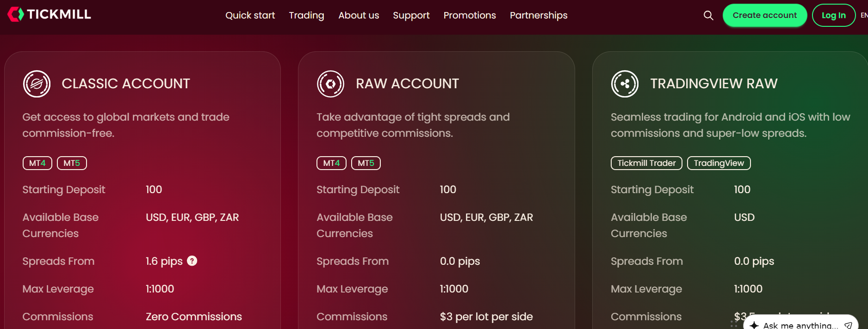Viewport: 868px width, 329px height.
Task: Show the spreads help question mark tooltip
Action: [x=192, y=261]
